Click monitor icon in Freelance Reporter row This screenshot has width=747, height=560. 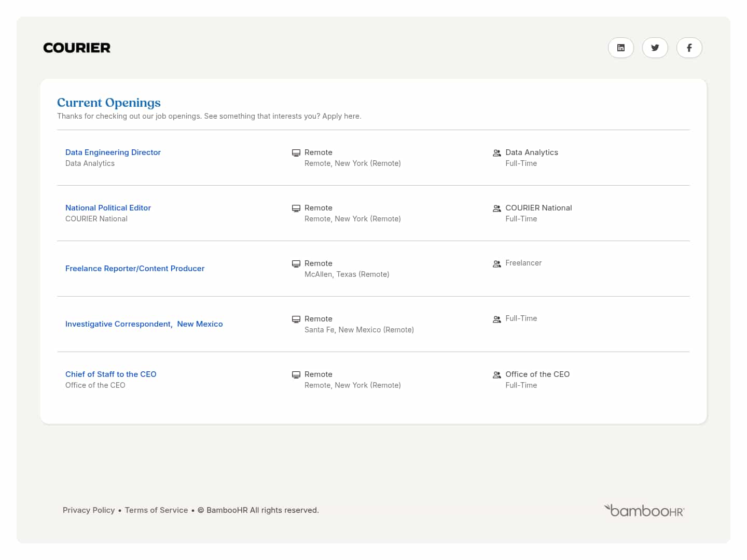296,264
